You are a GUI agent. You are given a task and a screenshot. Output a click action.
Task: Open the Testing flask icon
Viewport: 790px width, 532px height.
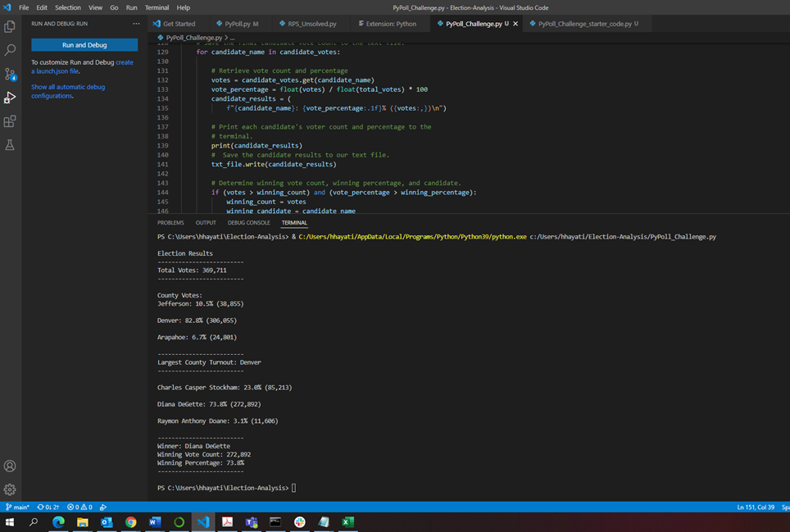pyautogui.click(x=10, y=145)
